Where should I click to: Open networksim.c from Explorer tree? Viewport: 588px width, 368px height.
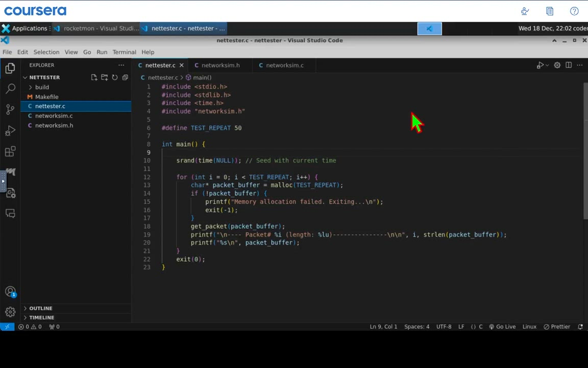76,116
